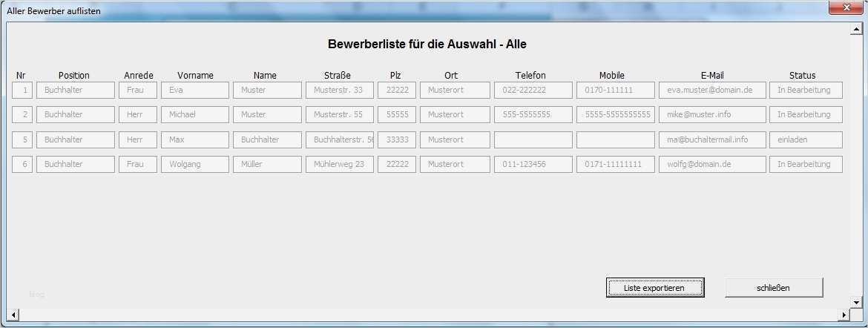Click the Name field showing Buchhalter
Screen dimensions: 868x328
click(267, 140)
